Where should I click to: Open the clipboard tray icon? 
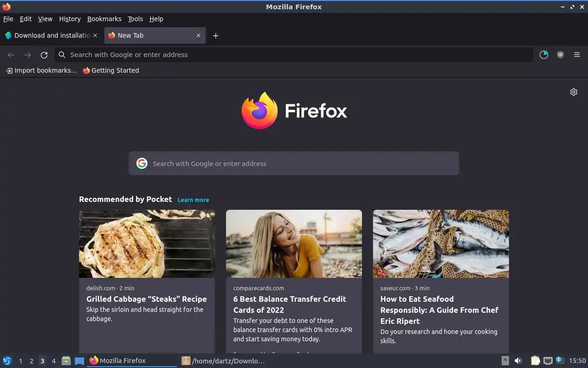click(x=535, y=361)
